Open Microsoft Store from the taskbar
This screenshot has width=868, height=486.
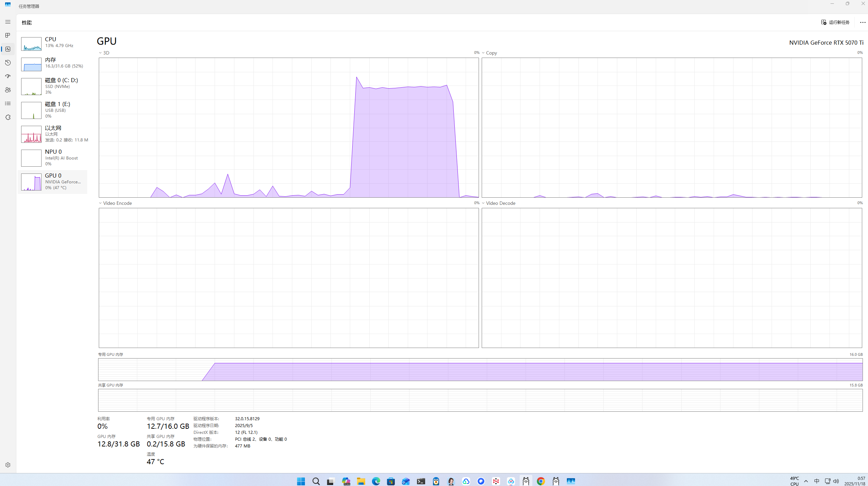[x=391, y=481]
